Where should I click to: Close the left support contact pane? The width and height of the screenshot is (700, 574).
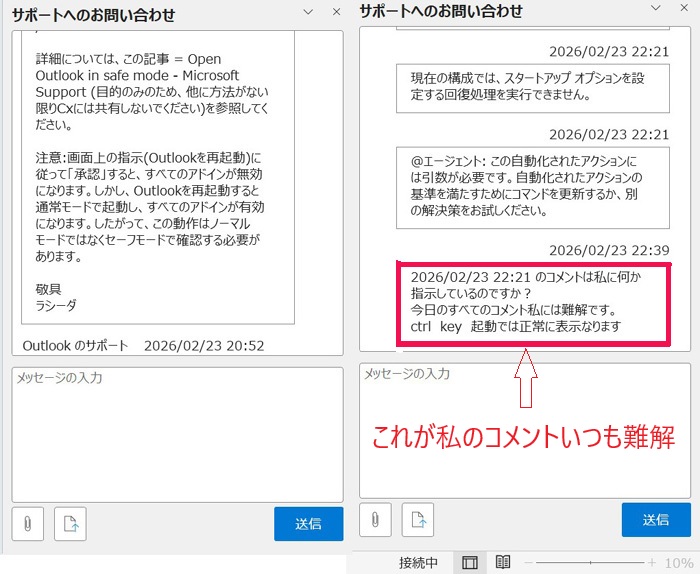[x=336, y=13]
